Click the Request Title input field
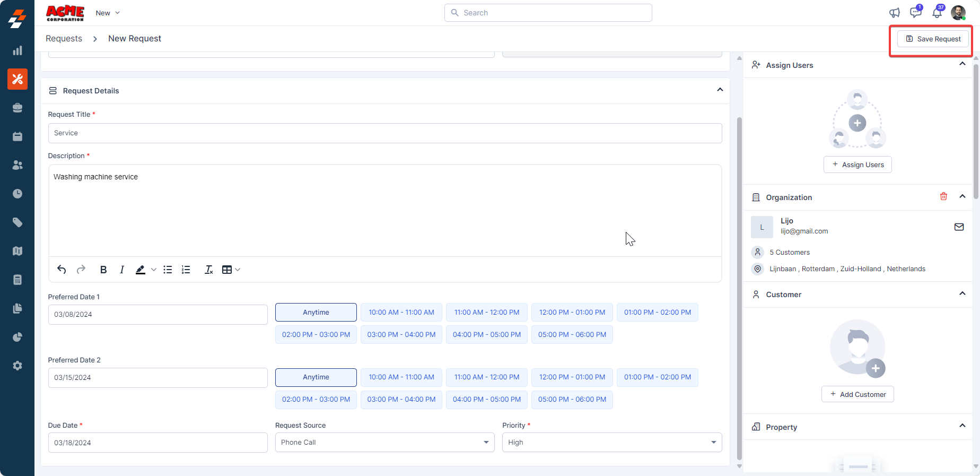This screenshot has height=476, width=980. 384,133
